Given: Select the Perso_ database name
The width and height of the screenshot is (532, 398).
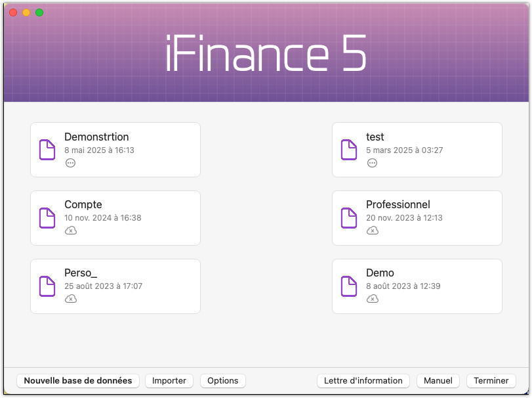Looking at the screenshot, I should tap(81, 273).
